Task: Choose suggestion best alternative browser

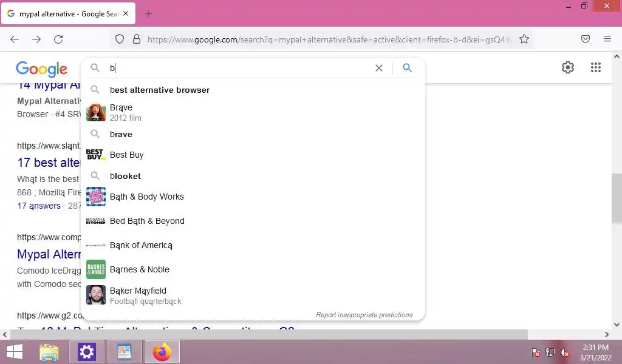Action: click(x=253, y=90)
